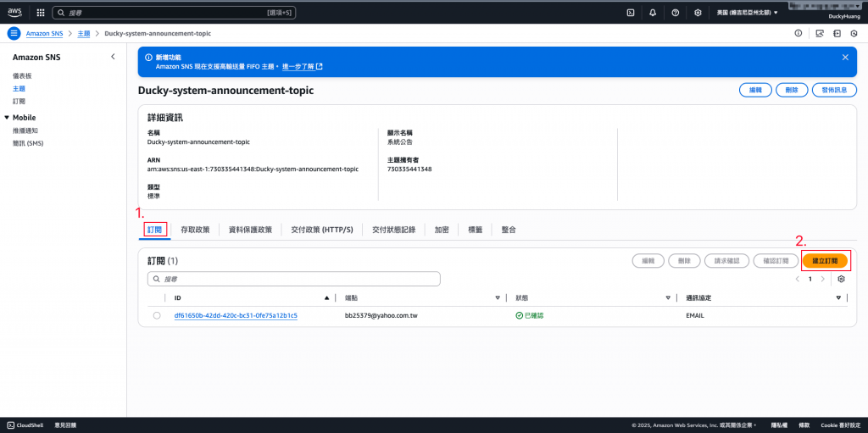
Task: Click the 確認訂閱 button
Action: coord(776,260)
